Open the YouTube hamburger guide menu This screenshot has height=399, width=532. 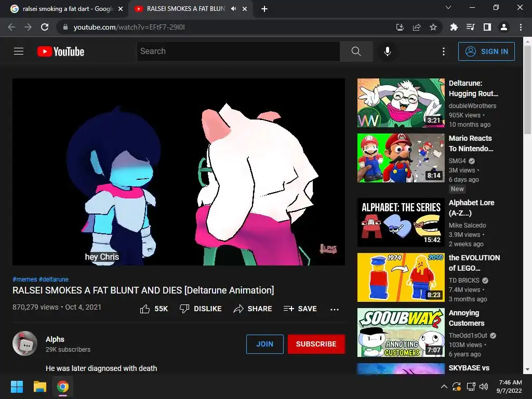pos(19,51)
